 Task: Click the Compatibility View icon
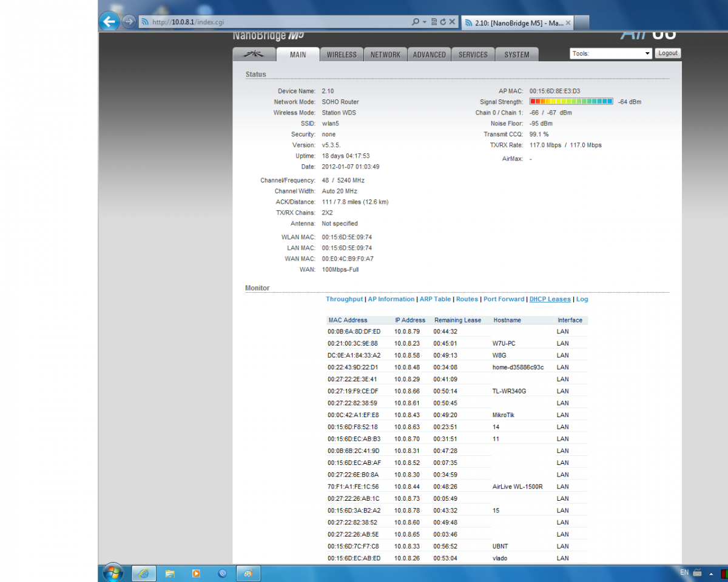pos(434,22)
